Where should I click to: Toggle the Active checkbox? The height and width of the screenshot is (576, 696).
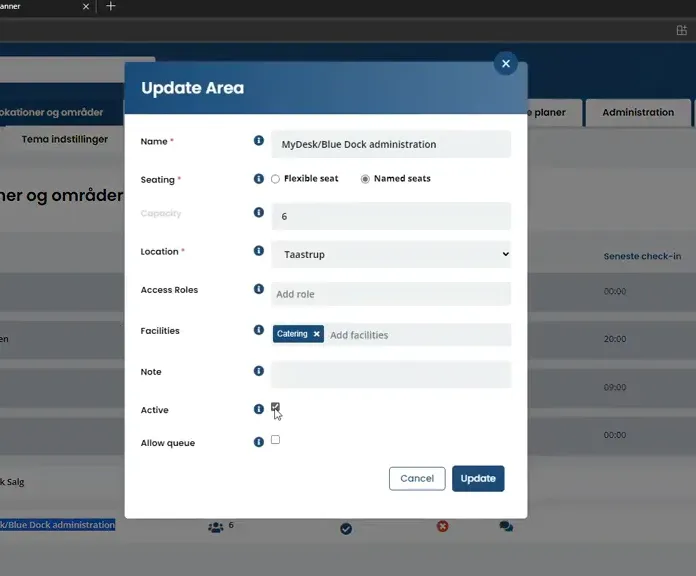[275, 407]
